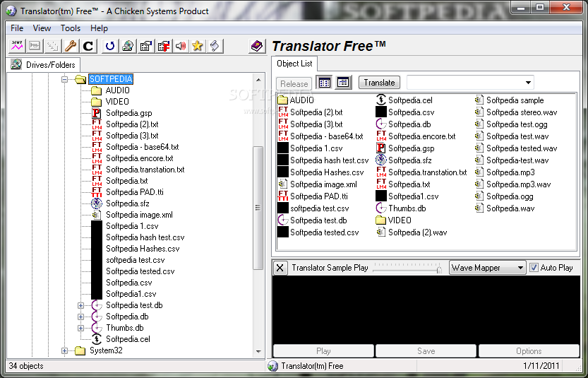The image size is (588, 378).
Task: Click the properties icon with red F
Action: click(x=164, y=46)
